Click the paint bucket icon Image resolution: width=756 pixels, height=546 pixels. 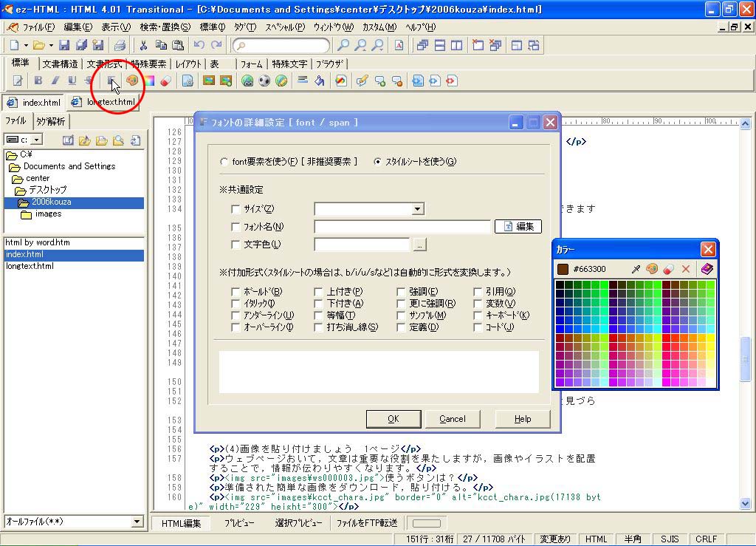pyautogui.click(x=319, y=81)
